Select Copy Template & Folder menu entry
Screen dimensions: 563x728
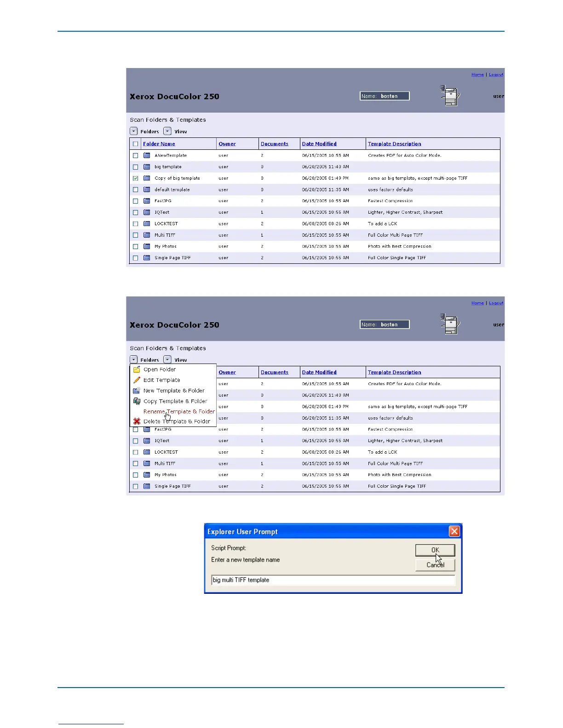(x=175, y=401)
